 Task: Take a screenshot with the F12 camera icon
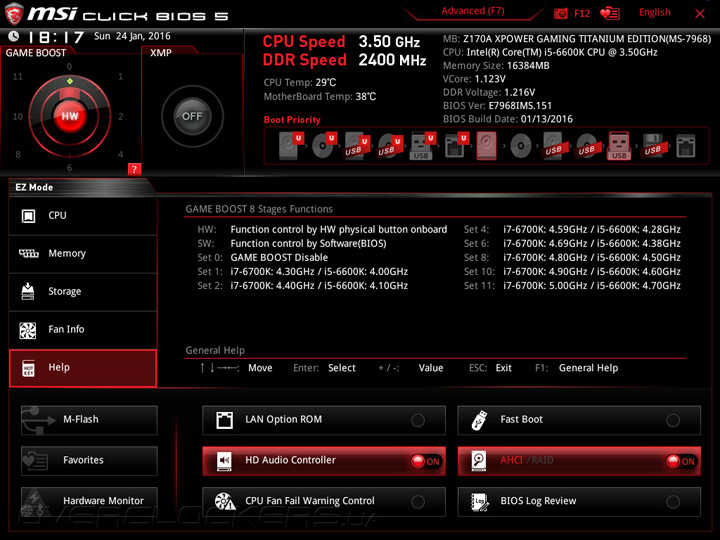tap(560, 13)
